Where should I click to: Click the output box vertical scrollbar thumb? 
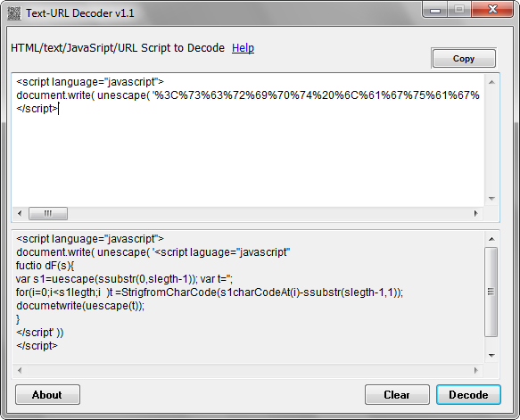[491, 292]
